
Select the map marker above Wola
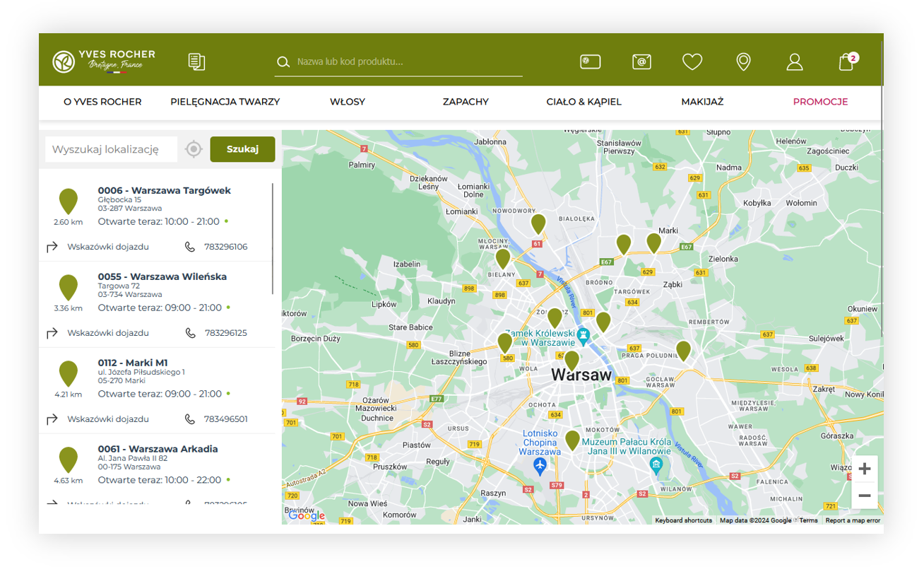click(x=504, y=343)
